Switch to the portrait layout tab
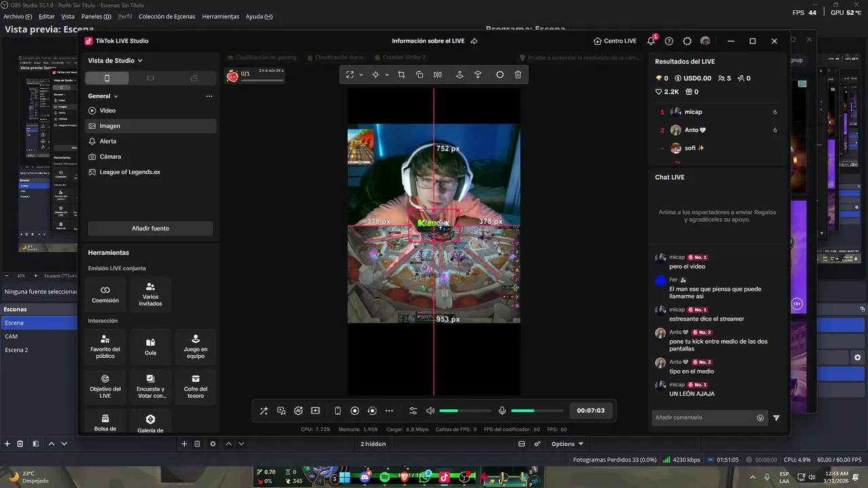The image size is (868, 488). (x=106, y=78)
